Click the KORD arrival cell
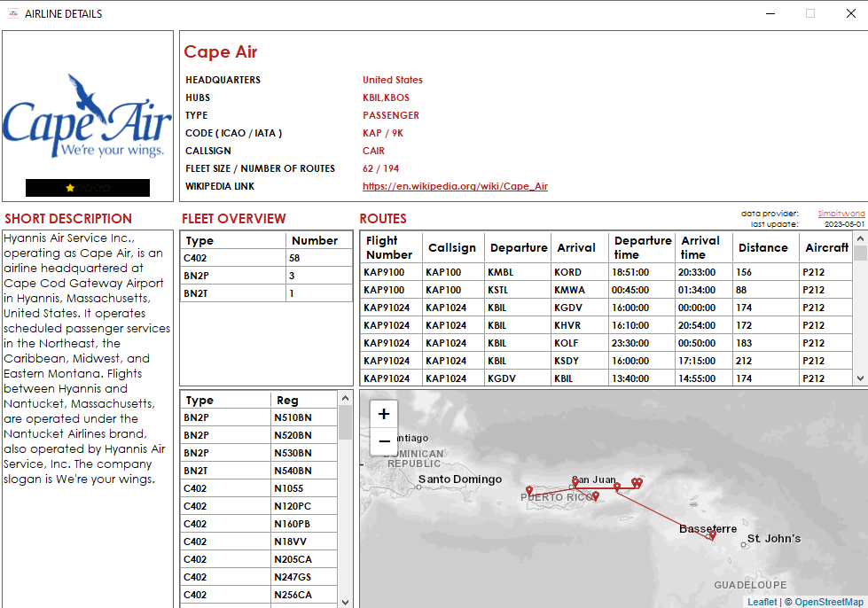The image size is (868, 608). (580, 272)
